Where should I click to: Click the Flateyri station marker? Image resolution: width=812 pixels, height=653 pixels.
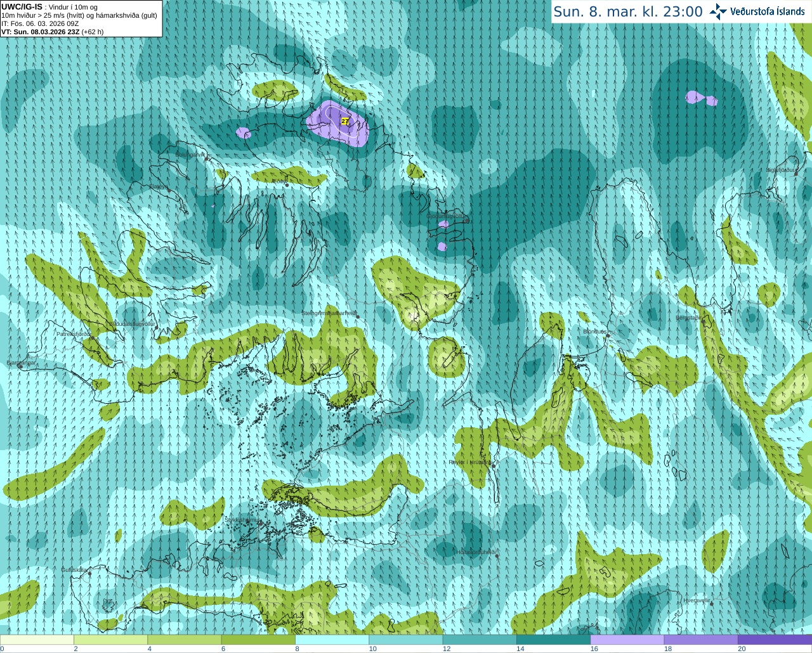168,191
